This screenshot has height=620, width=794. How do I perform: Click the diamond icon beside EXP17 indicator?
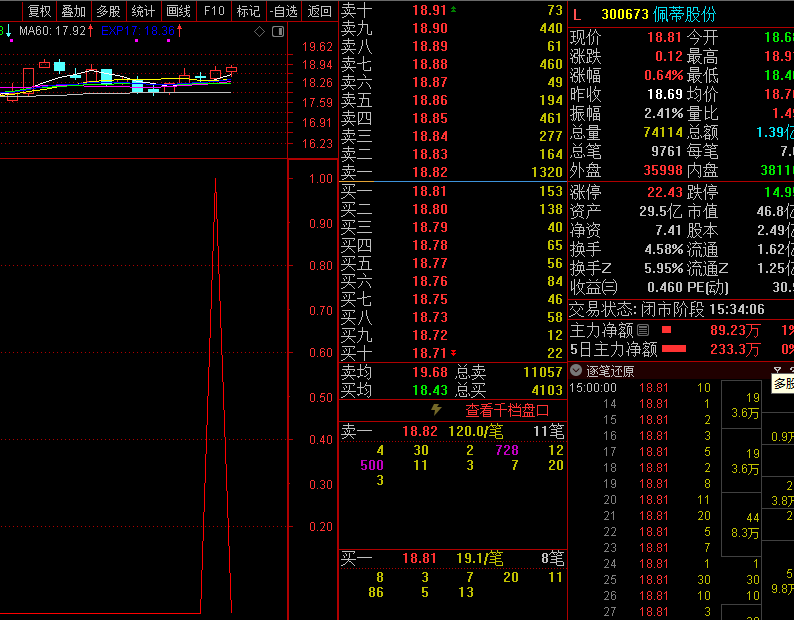(x=260, y=31)
